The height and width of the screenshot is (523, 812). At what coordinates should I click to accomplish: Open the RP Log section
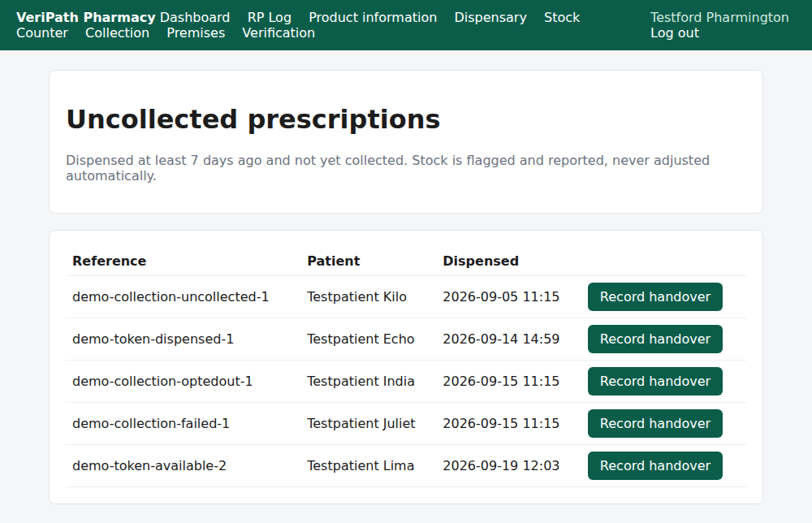pyautogui.click(x=270, y=17)
